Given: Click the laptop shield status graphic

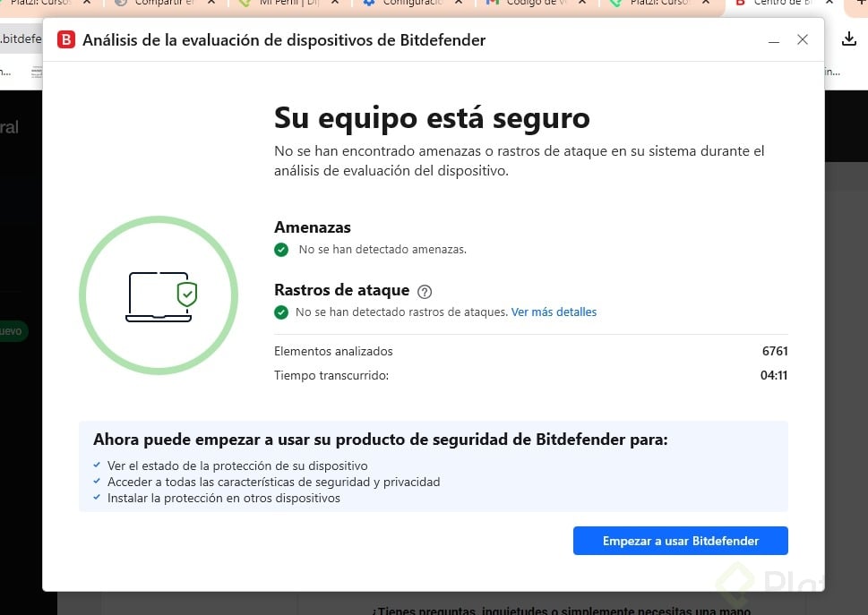Looking at the screenshot, I should [159, 295].
